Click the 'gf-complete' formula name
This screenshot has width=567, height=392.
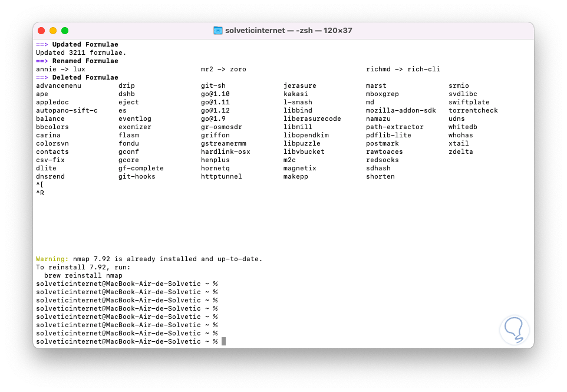[141, 168]
